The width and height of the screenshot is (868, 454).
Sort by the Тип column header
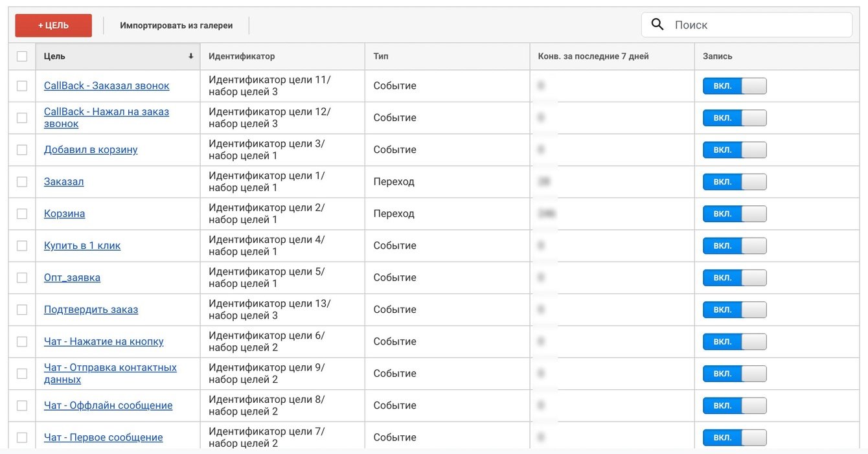pos(381,56)
